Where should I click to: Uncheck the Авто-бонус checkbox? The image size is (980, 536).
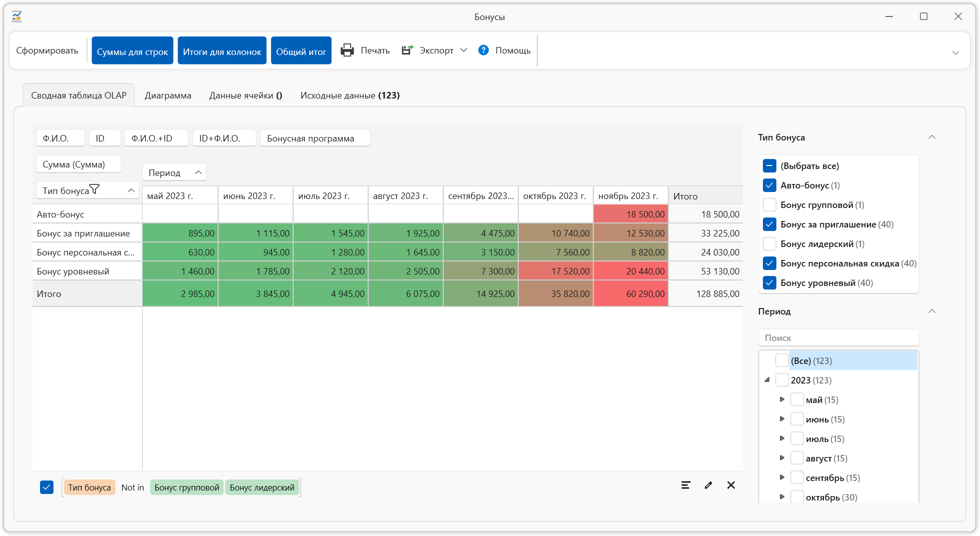(769, 185)
